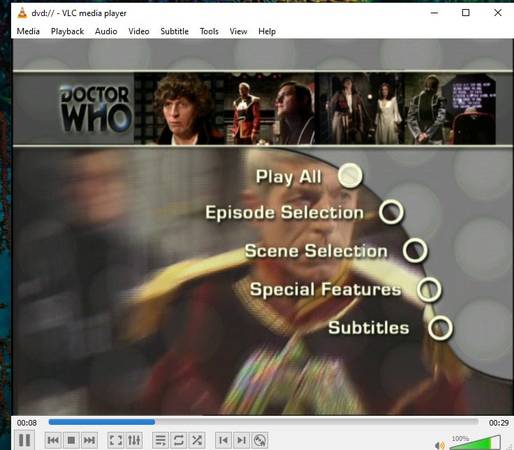
Task: Open the Help menu
Action: (x=267, y=31)
